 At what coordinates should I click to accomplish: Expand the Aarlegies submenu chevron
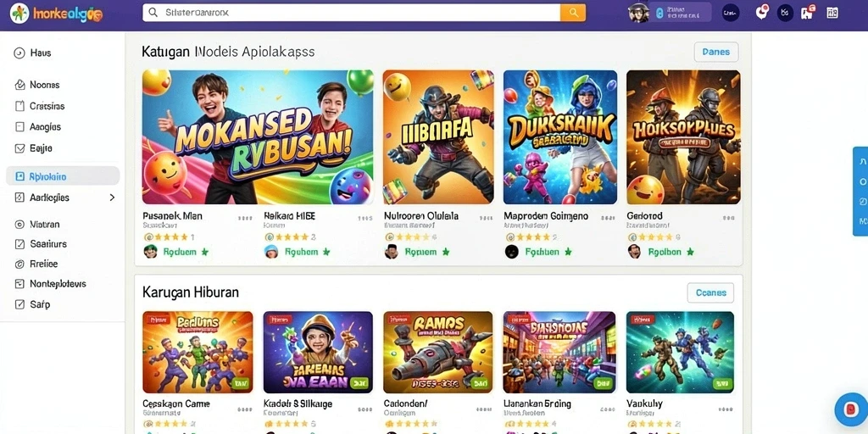click(113, 197)
